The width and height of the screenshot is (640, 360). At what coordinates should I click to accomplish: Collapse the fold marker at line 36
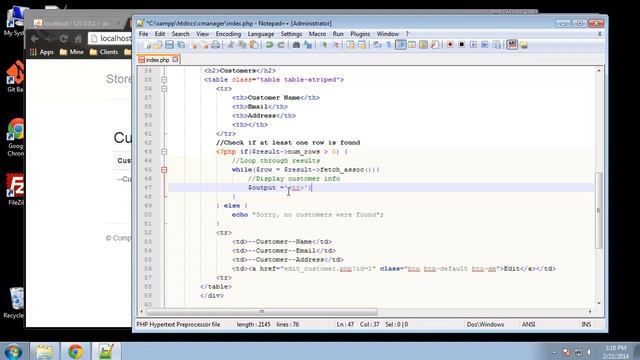click(164, 89)
